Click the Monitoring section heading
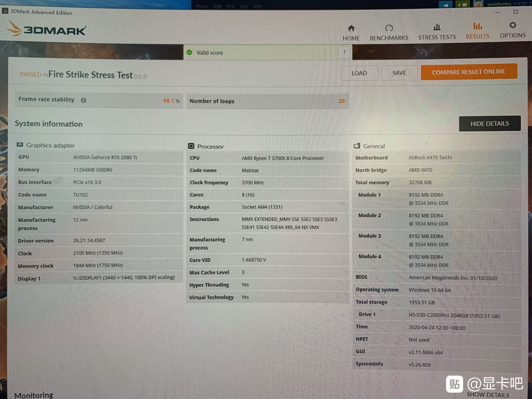The width and height of the screenshot is (532, 399). pyautogui.click(x=34, y=395)
